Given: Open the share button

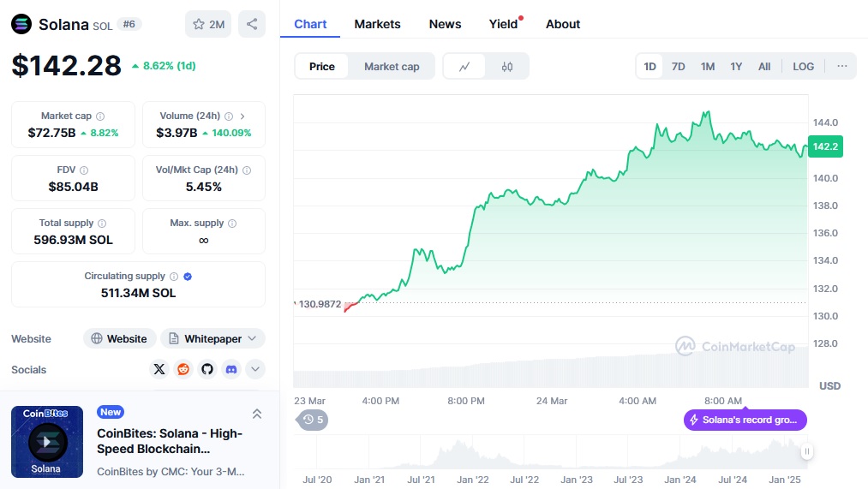Looking at the screenshot, I should tap(252, 24).
